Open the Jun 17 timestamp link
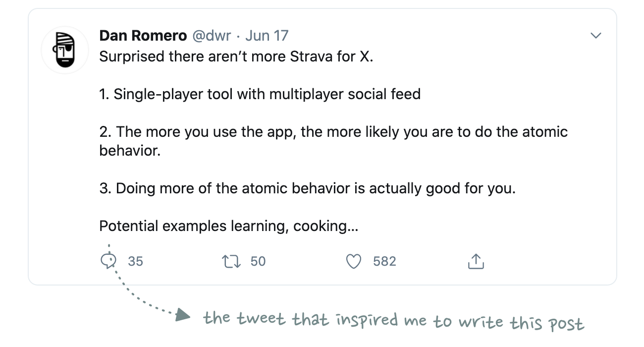644x347 pixels. (x=267, y=36)
